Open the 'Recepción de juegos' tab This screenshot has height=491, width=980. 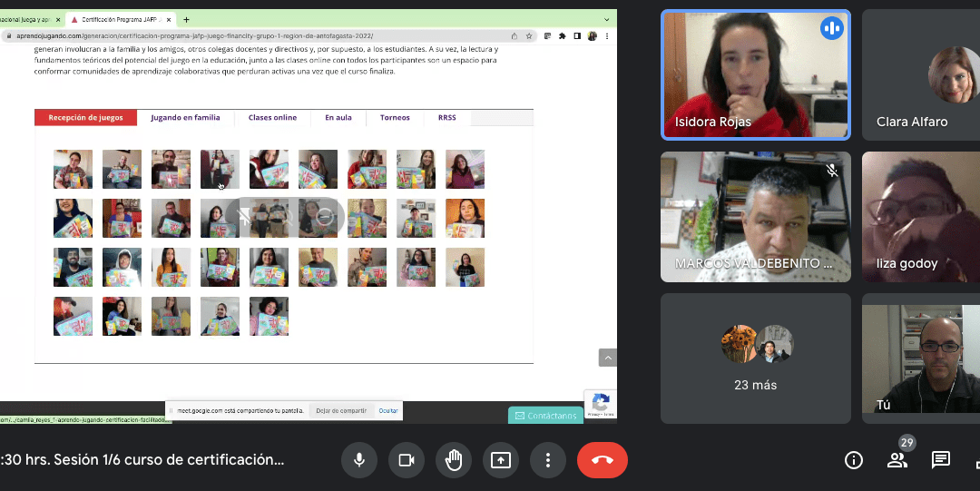click(85, 118)
